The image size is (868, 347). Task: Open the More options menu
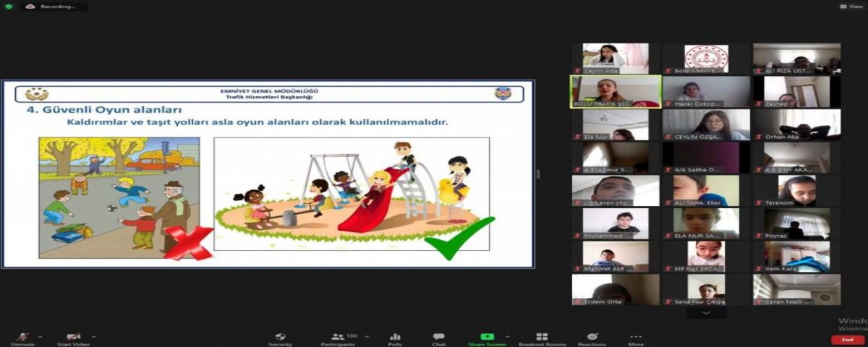coord(636,337)
